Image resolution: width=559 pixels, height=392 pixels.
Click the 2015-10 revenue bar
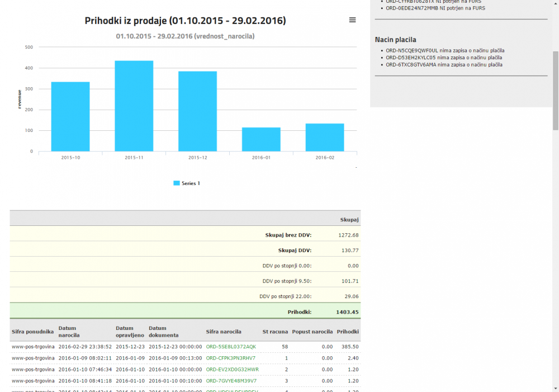point(70,116)
